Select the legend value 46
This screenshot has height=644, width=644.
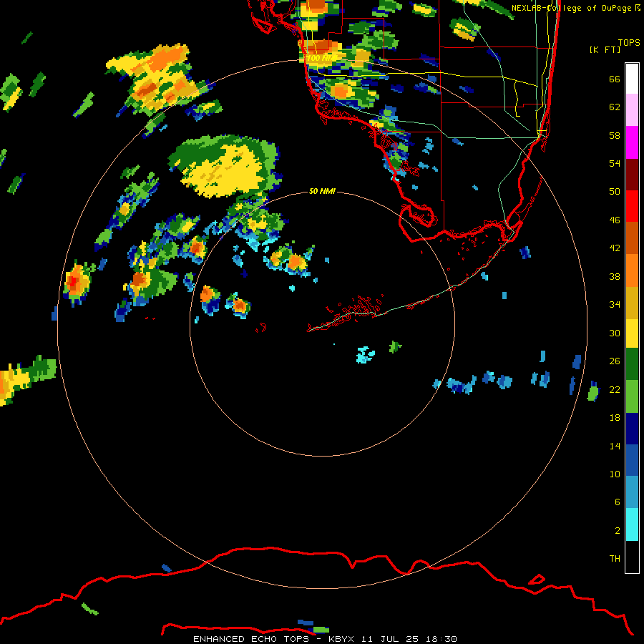(615, 220)
